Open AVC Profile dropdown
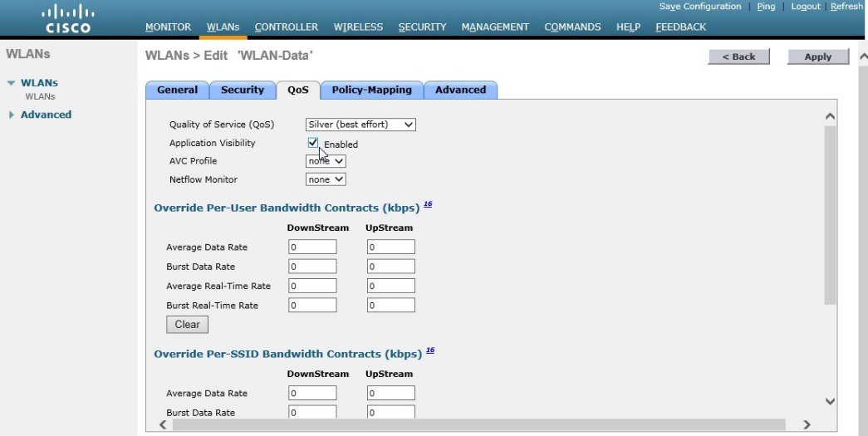Screen dimensions: 868x436 pyautogui.click(x=326, y=161)
